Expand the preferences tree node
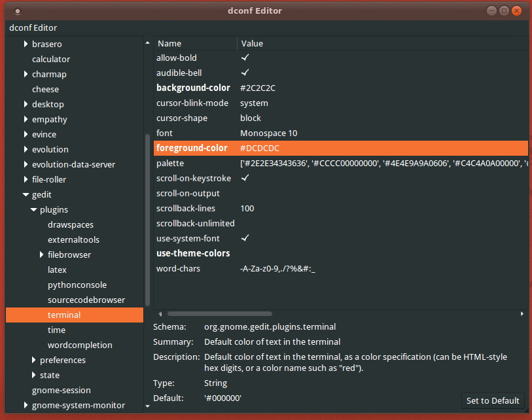The width and height of the screenshot is (532, 420). tap(33, 360)
